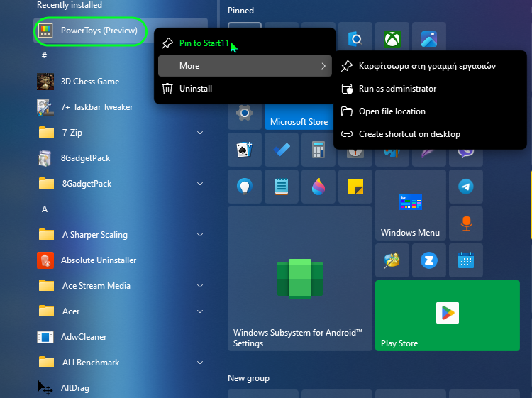Select Open file location from submenu
This screenshot has width=532, height=398.
(x=392, y=111)
